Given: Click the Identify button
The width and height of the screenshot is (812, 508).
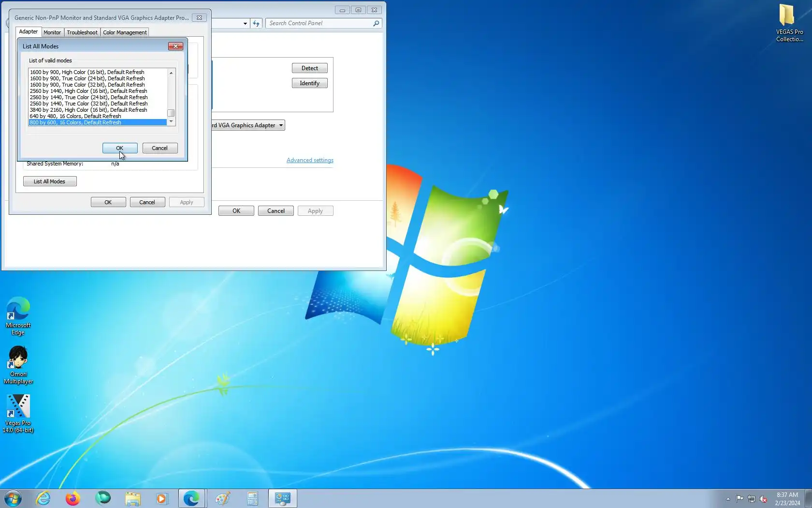Looking at the screenshot, I should [x=310, y=83].
